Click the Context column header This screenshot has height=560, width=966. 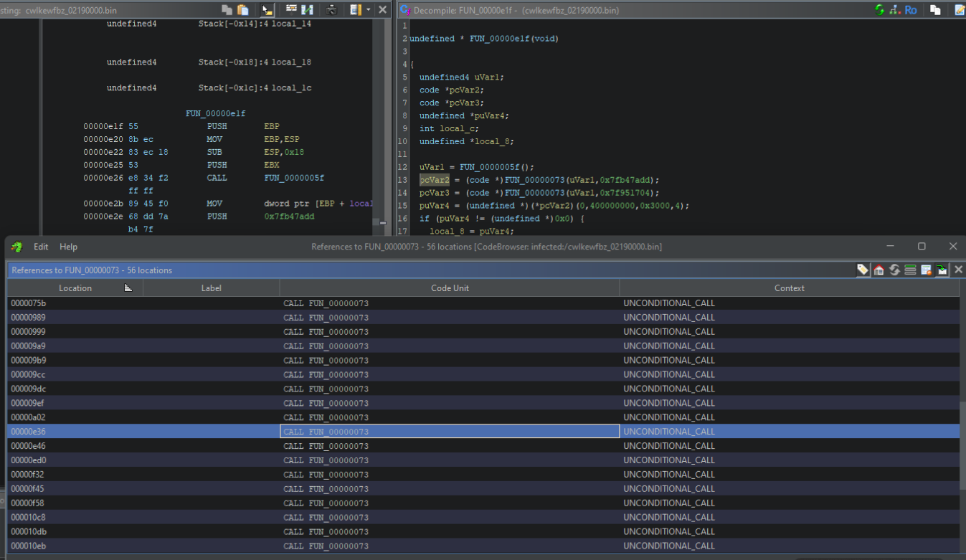[789, 288]
